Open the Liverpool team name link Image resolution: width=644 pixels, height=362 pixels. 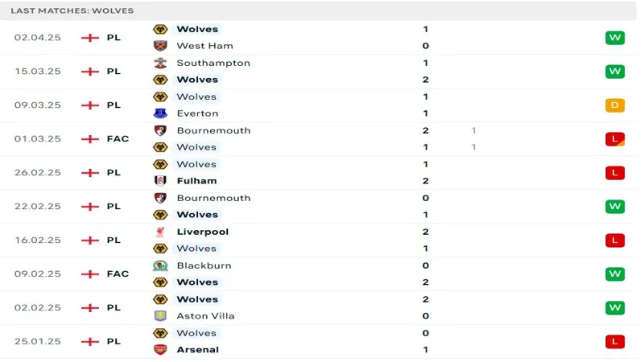coord(203,232)
